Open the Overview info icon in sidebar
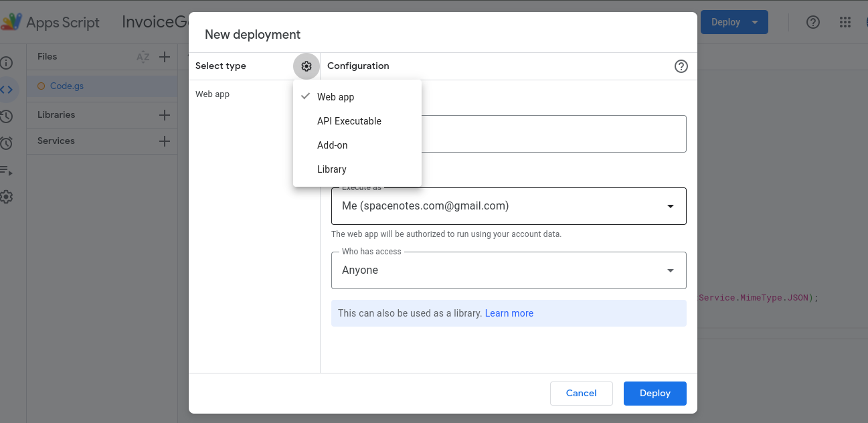Screen dimensions: 868x423 click(x=7, y=63)
